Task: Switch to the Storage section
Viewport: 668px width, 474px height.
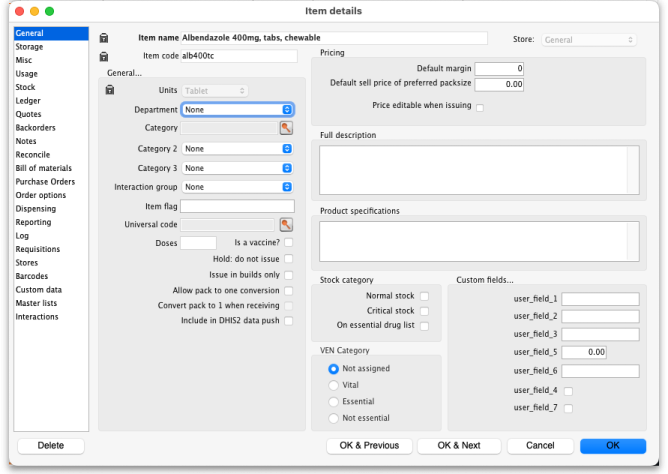Action: [29, 47]
